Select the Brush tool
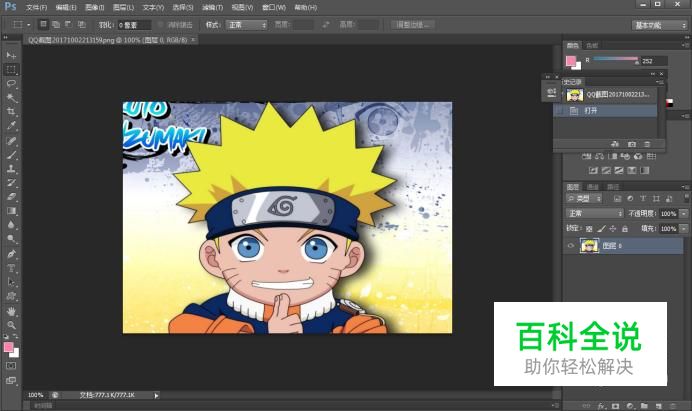The image size is (692, 411). click(11, 155)
